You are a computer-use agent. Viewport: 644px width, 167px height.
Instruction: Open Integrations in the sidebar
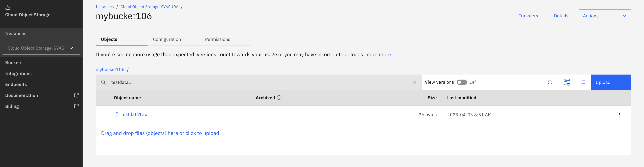point(18,73)
